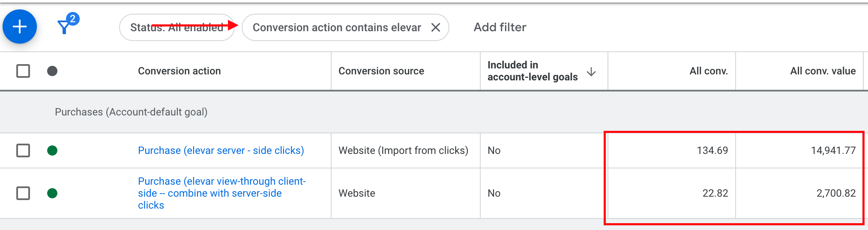Click the filter count badge
The image size is (868, 230).
[73, 19]
